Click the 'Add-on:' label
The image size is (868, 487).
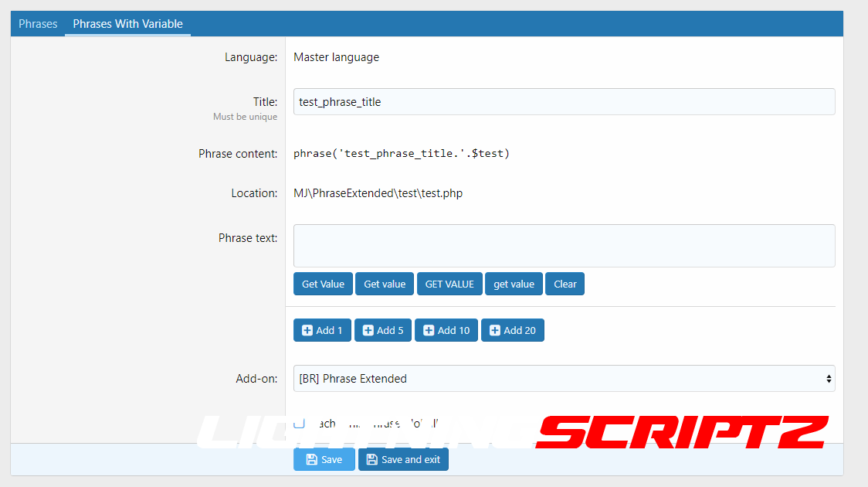(x=256, y=379)
